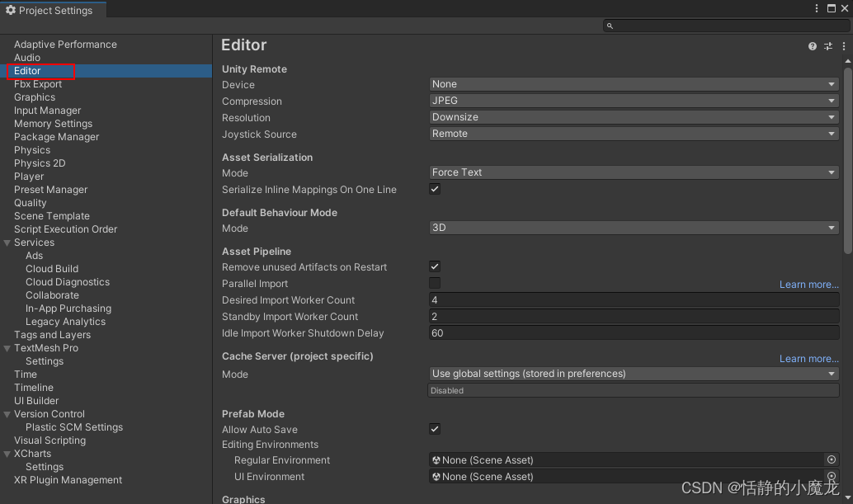Open Script Execution Order settings
853x504 pixels.
click(x=66, y=229)
